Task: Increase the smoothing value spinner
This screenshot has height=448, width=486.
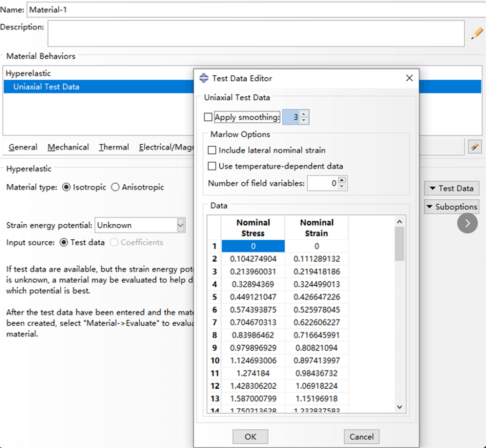Action: [x=304, y=114]
